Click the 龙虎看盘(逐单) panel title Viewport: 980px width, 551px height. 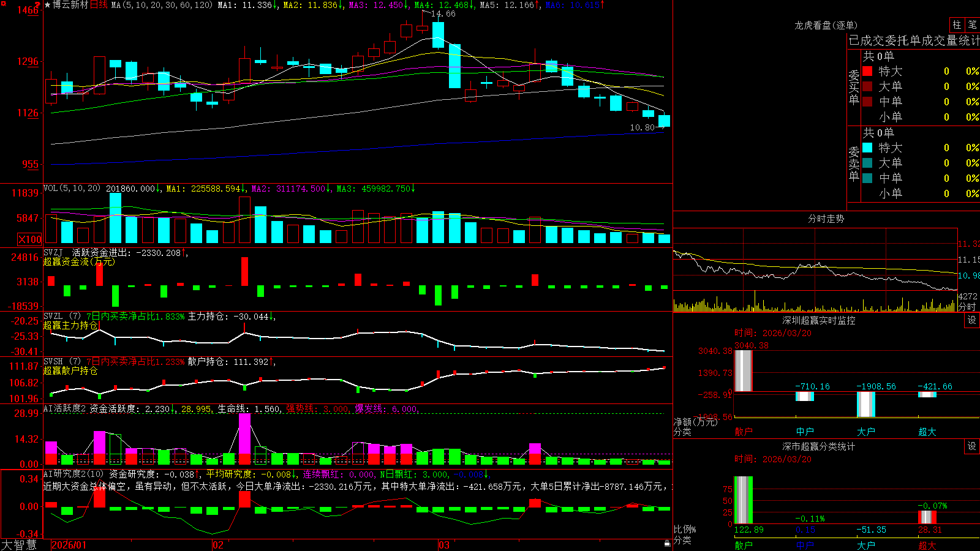tap(826, 25)
